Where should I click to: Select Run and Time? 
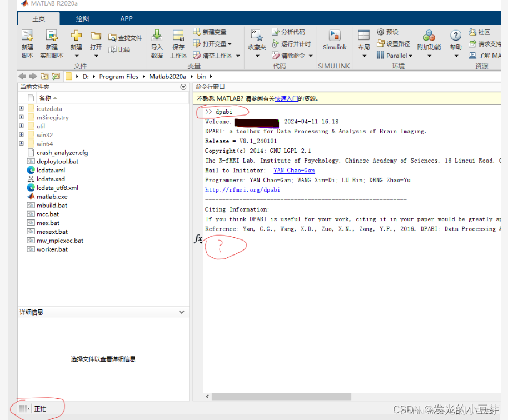coord(292,43)
